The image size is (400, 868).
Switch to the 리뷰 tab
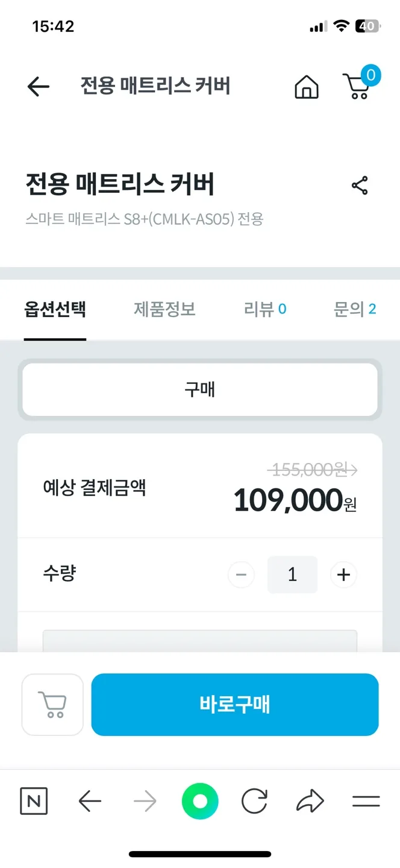click(265, 310)
